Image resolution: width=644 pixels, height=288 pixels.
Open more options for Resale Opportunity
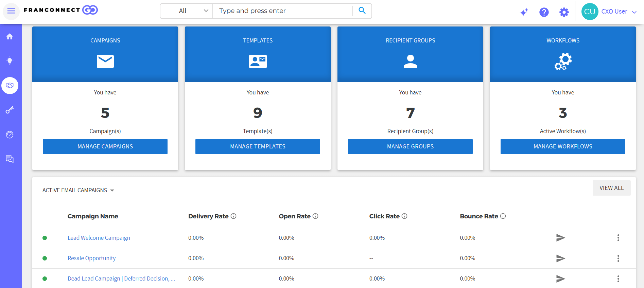click(618, 258)
